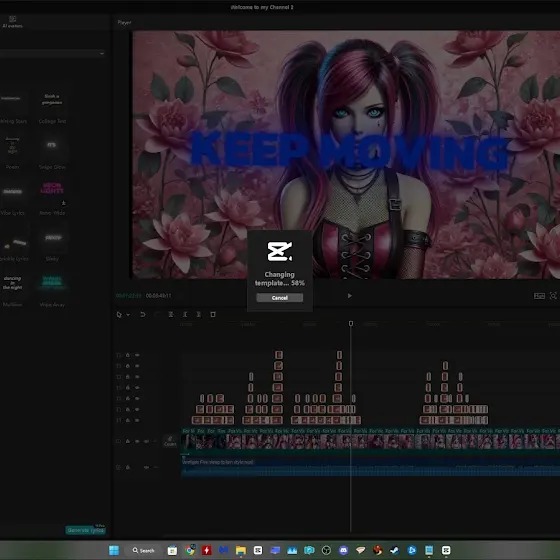Open the aspect ratio icon in the player
Viewport: 560px width, 560px height.
click(x=539, y=296)
